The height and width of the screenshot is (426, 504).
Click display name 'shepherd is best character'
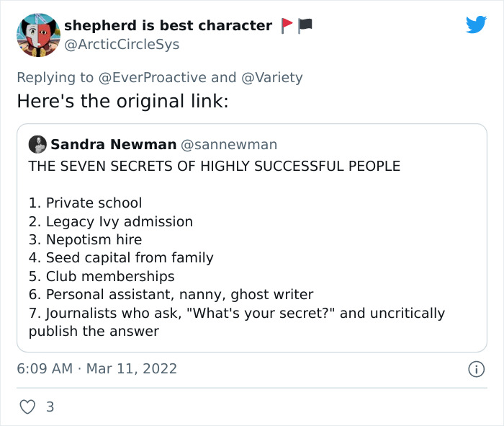(x=168, y=26)
